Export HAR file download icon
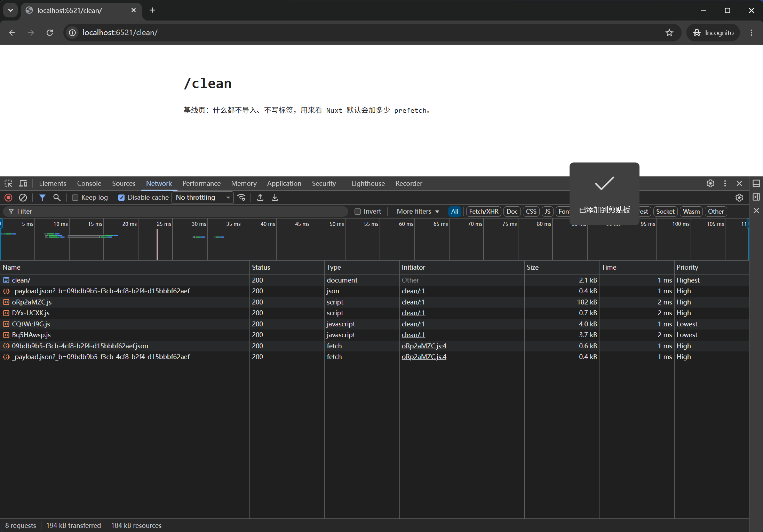Screen dimensions: 763x532 point(275,198)
